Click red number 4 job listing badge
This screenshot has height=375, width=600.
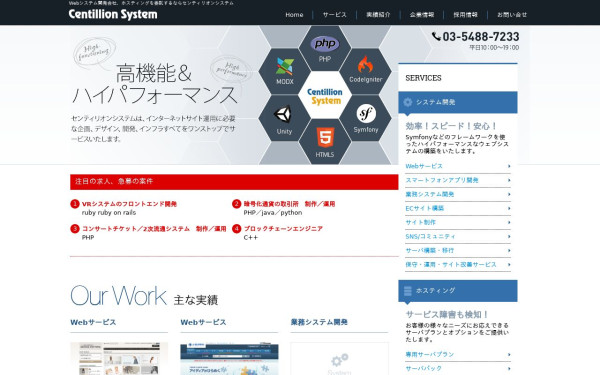click(236, 229)
